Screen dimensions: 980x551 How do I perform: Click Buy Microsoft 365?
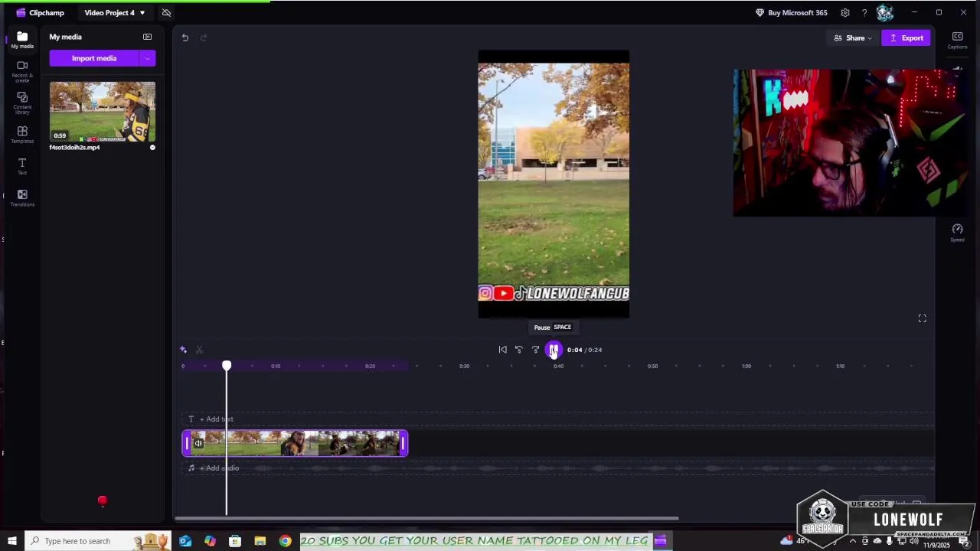(791, 13)
